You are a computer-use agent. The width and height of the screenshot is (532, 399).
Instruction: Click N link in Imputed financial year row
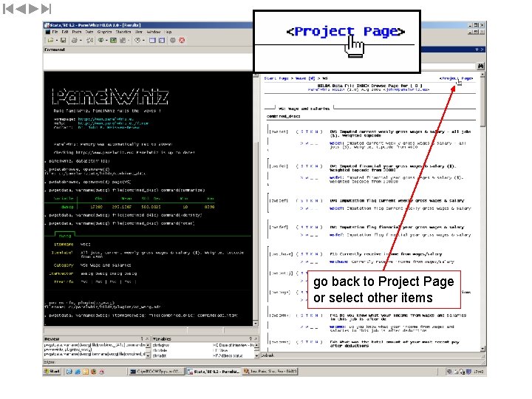[x=316, y=166]
